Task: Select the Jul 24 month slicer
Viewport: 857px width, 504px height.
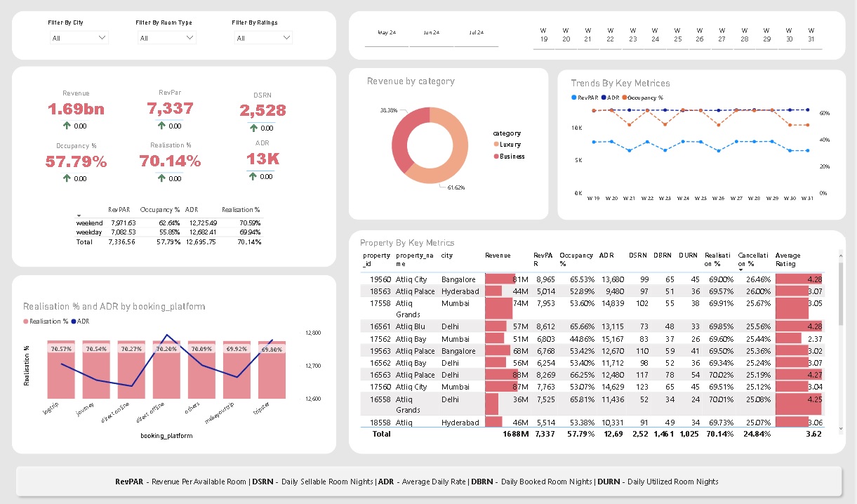Action: [x=476, y=33]
